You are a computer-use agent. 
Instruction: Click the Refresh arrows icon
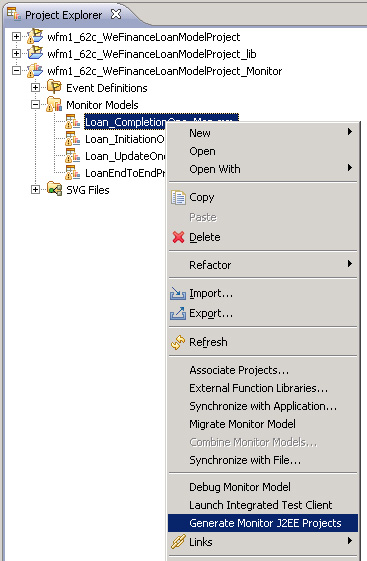click(178, 342)
